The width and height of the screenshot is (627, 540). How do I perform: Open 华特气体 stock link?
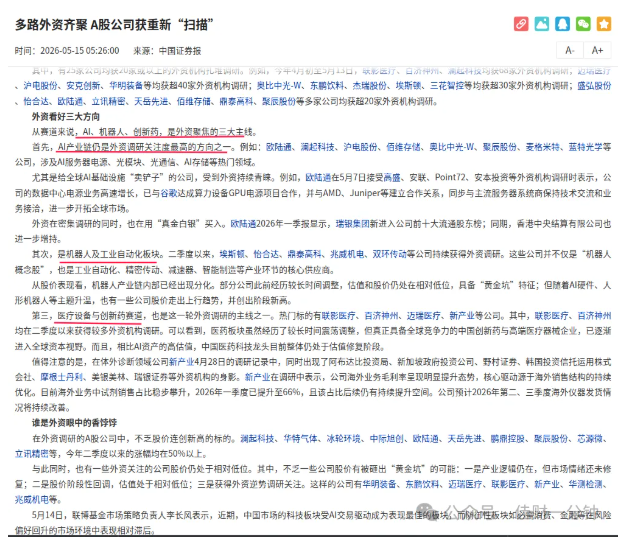tap(301, 439)
